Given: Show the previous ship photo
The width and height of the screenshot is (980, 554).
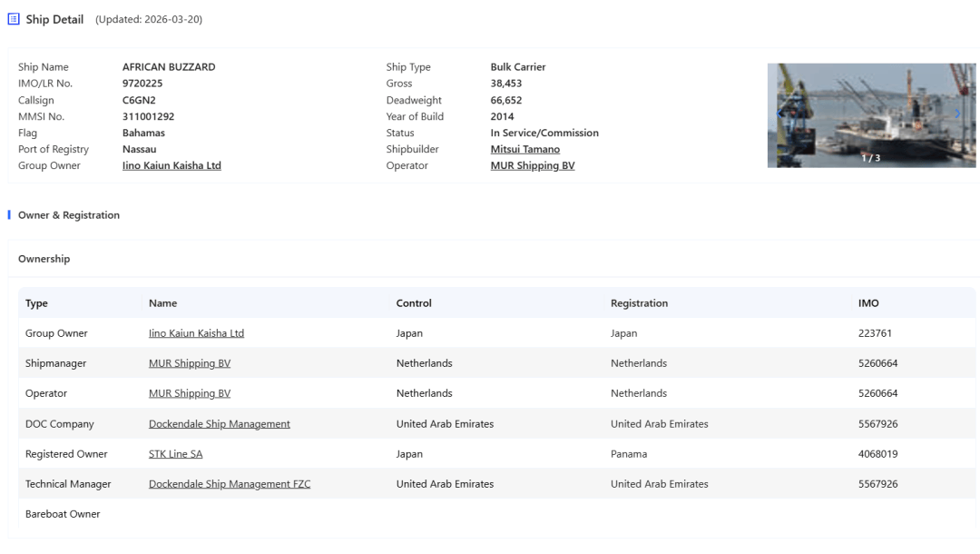Looking at the screenshot, I should click(778, 114).
